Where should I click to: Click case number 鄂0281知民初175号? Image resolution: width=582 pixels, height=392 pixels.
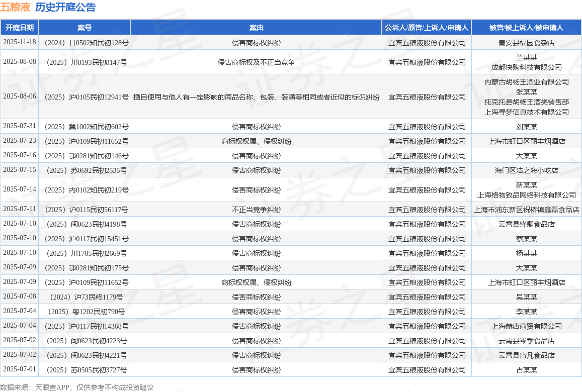coord(87,268)
